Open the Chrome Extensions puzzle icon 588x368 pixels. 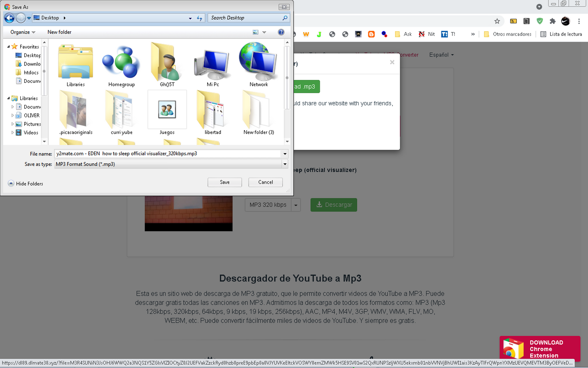click(x=553, y=21)
